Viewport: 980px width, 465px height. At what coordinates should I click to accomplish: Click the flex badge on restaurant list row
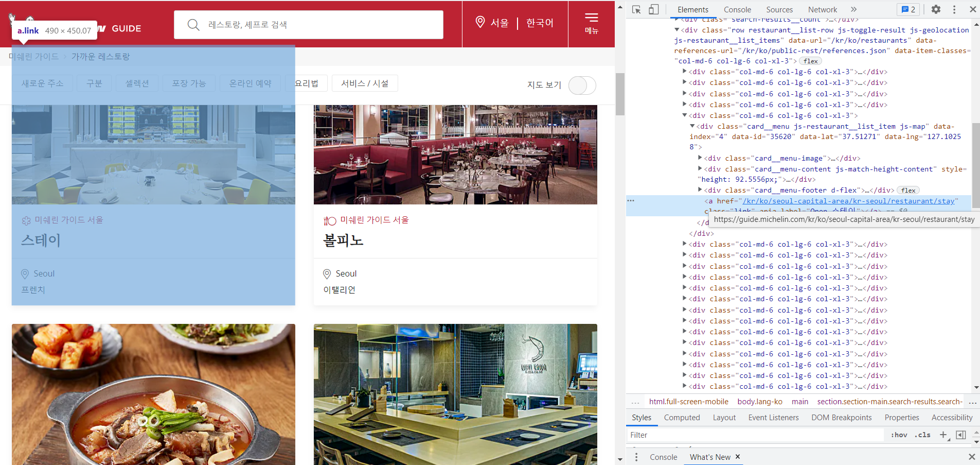(x=810, y=61)
